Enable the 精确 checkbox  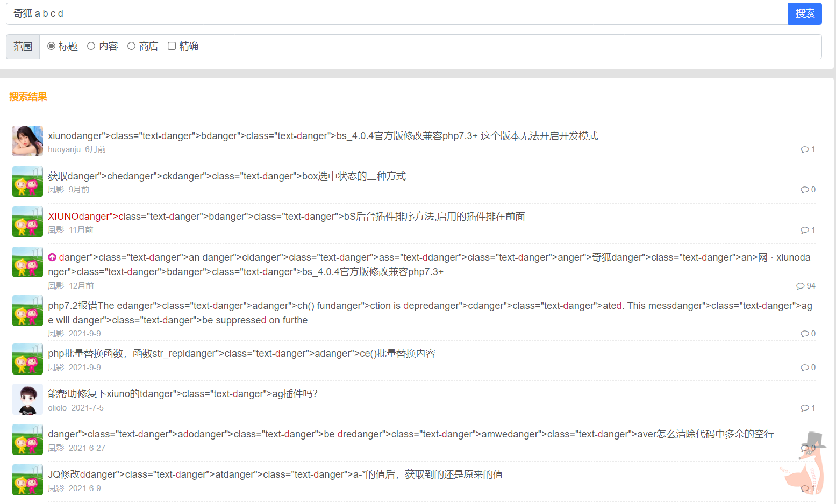point(172,46)
